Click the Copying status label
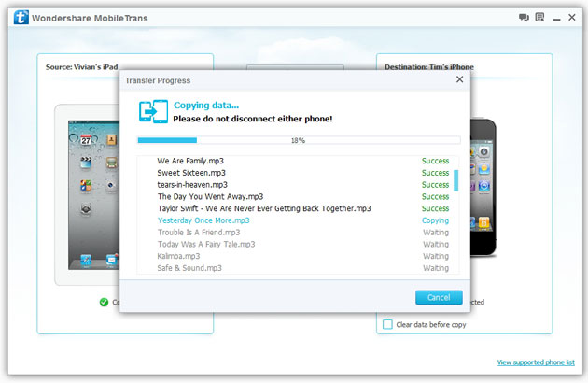 pyautogui.click(x=435, y=220)
